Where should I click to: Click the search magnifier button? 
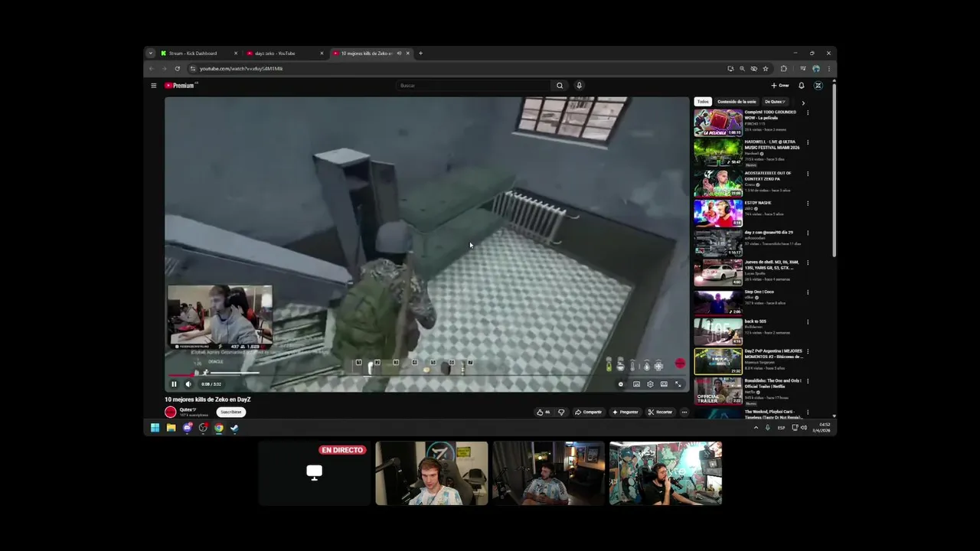click(x=560, y=86)
